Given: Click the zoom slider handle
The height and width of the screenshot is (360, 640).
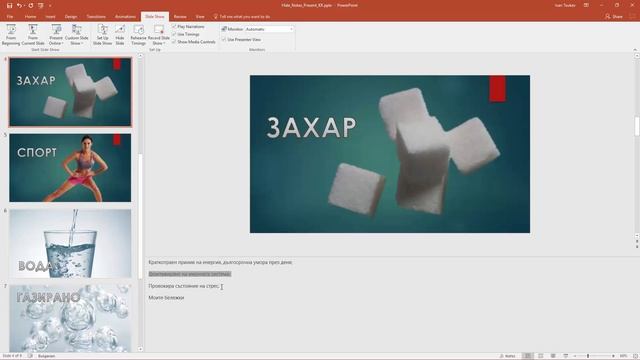Looking at the screenshot, I should tap(588, 356).
